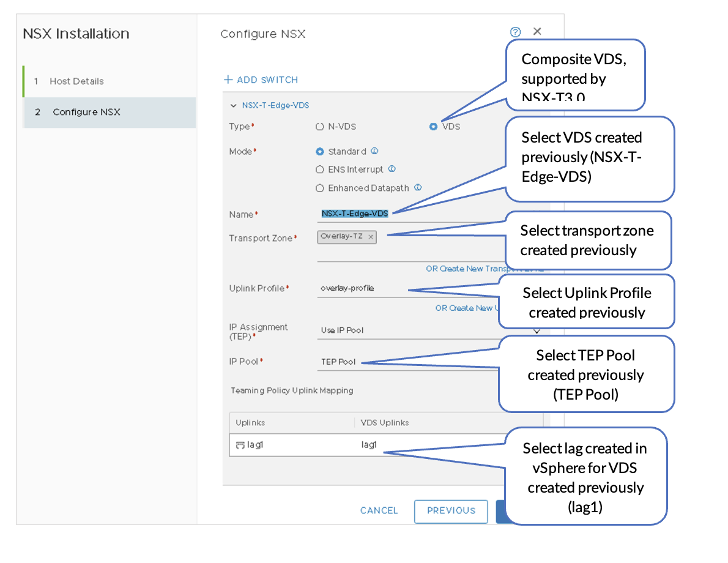The width and height of the screenshot is (728, 563).
Task: Click info icon next to Standard mode
Action: (x=374, y=151)
